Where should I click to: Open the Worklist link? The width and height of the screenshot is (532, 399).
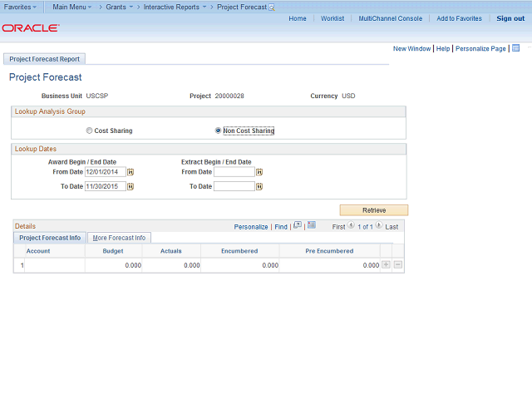coord(332,18)
